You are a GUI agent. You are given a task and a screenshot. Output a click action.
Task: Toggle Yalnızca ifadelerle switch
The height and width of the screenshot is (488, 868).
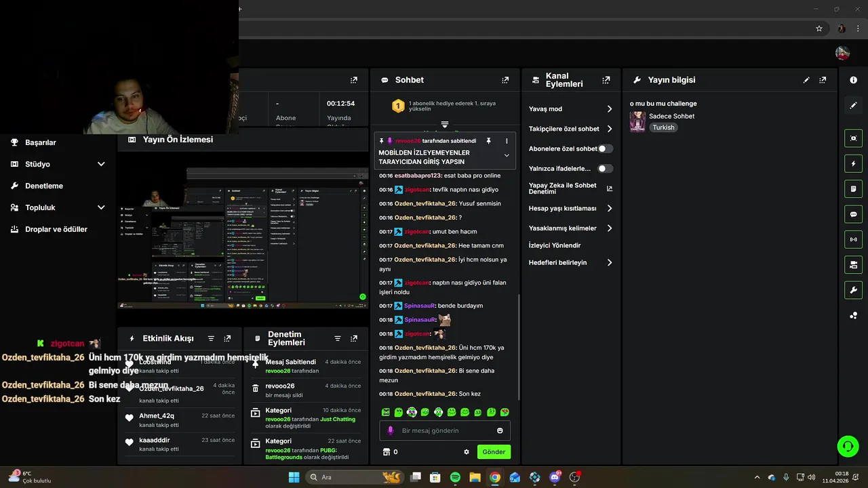[605, 169]
